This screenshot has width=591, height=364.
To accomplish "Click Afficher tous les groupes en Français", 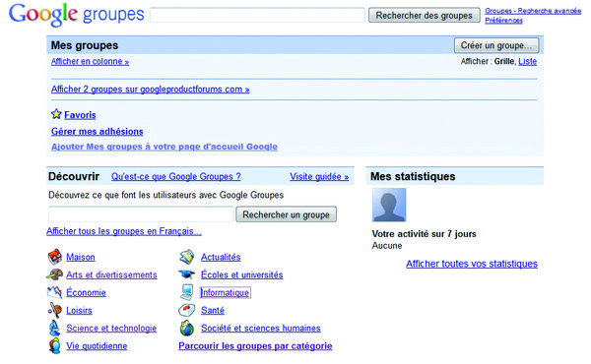I will [124, 231].
